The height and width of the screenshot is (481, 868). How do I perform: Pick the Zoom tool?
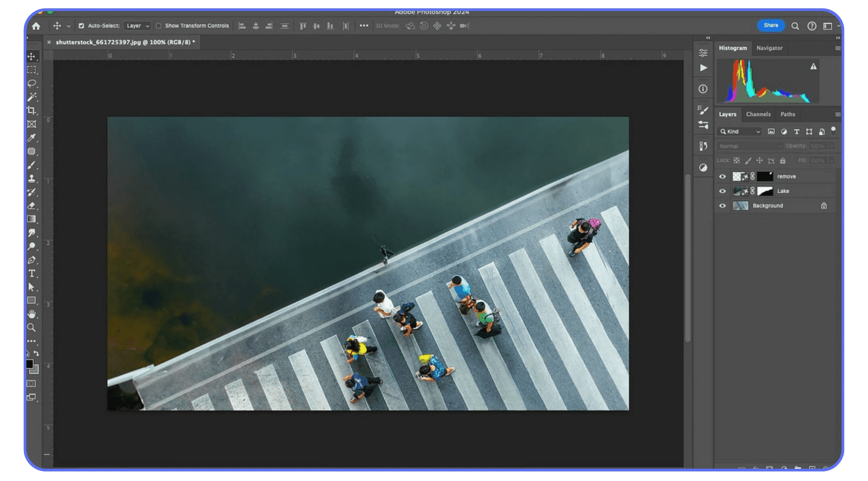pyautogui.click(x=32, y=328)
